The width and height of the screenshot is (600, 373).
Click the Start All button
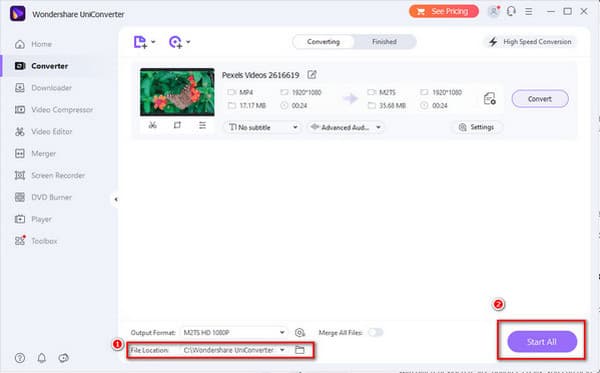pos(542,342)
